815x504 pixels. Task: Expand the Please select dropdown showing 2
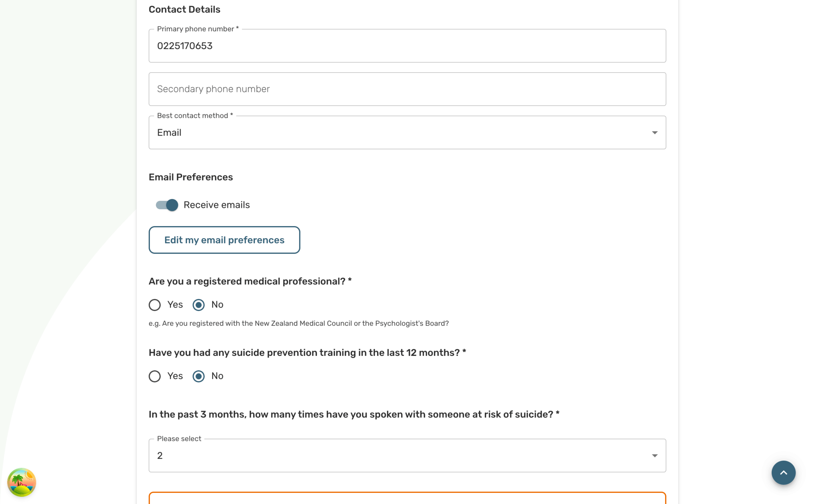400,456
